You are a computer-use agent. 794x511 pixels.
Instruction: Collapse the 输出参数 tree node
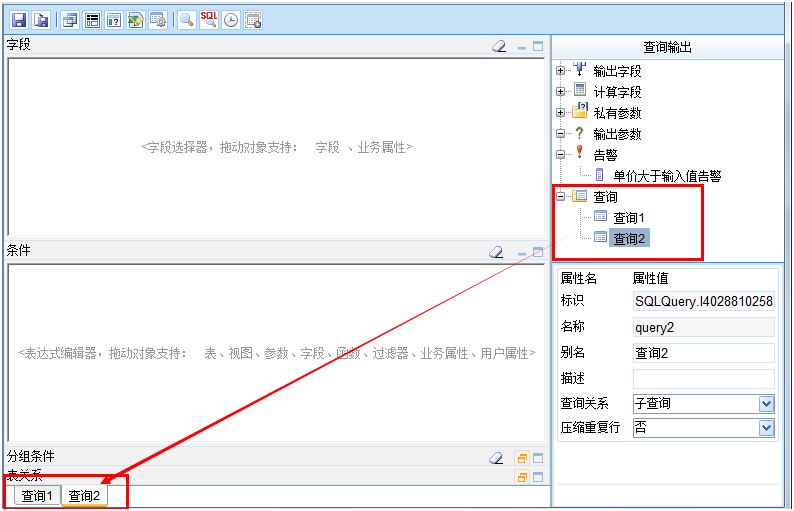coord(560,134)
